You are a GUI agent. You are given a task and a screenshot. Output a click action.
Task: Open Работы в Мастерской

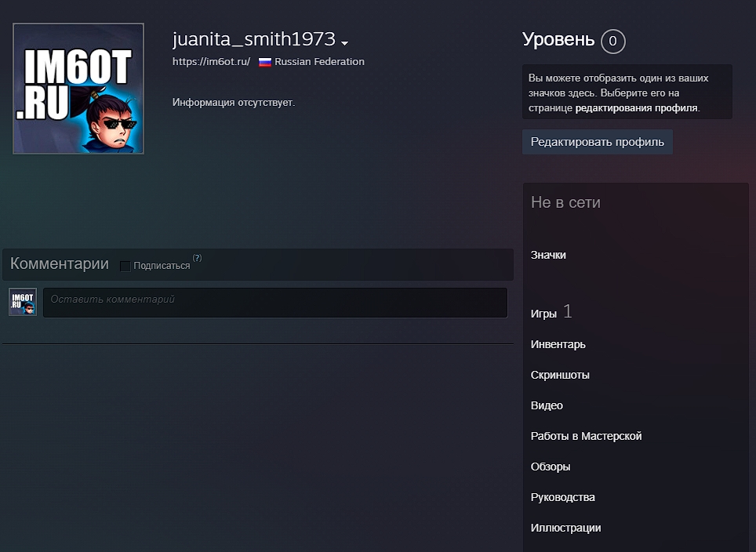pyautogui.click(x=586, y=436)
